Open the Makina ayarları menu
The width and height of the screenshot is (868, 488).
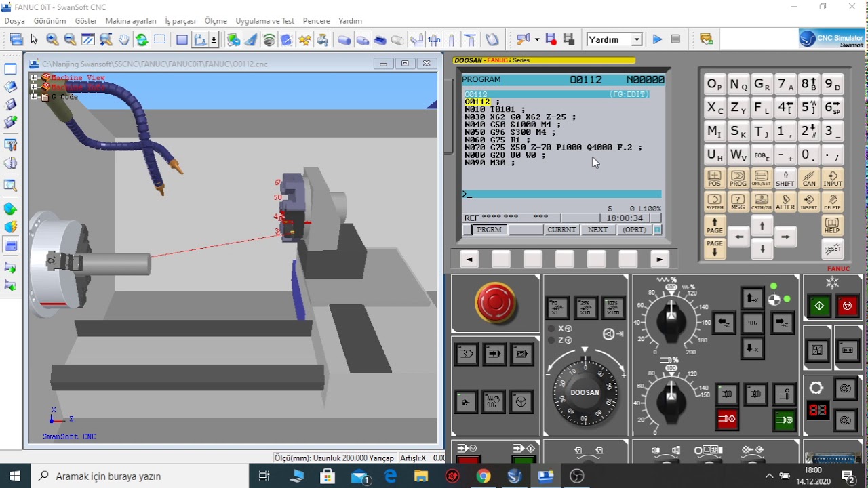pyautogui.click(x=131, y=21)
